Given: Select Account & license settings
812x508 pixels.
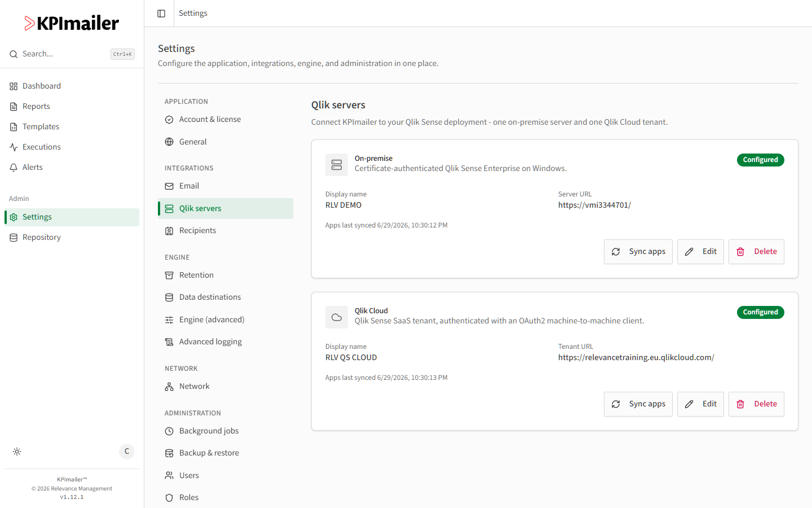Looking at the screenshot, I should point(226,120).
